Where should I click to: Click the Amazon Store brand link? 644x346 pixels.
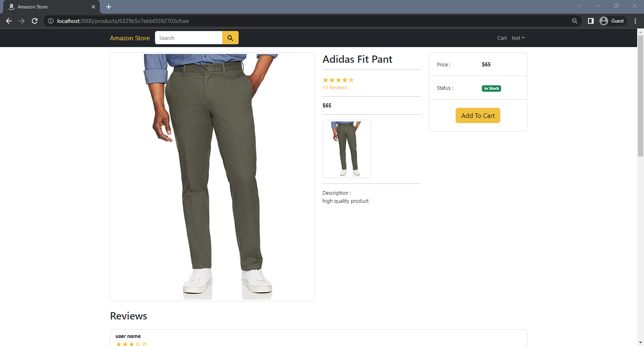pyautogui.click(x=130, y=38)
